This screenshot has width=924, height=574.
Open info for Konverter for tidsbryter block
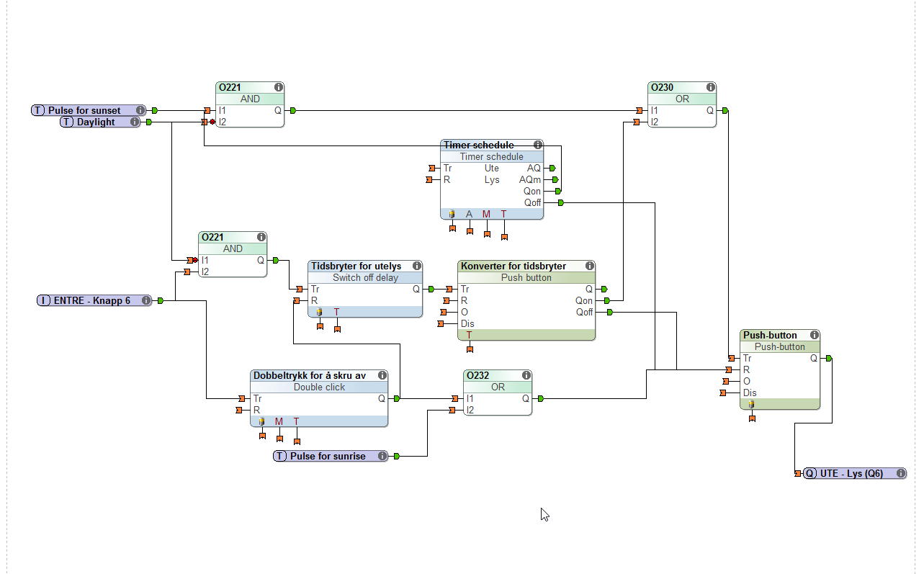[x=590, y=266]
